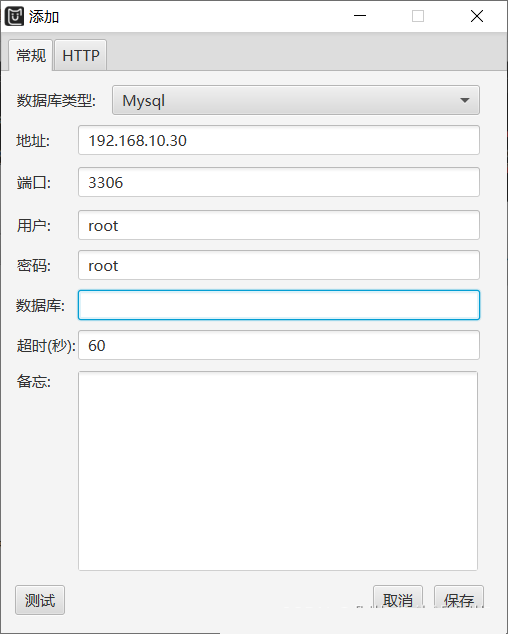Viewport: 514px width, 634px height.
Task: Click the app logo icon in title bar
Action: click(x=15, y=17)
